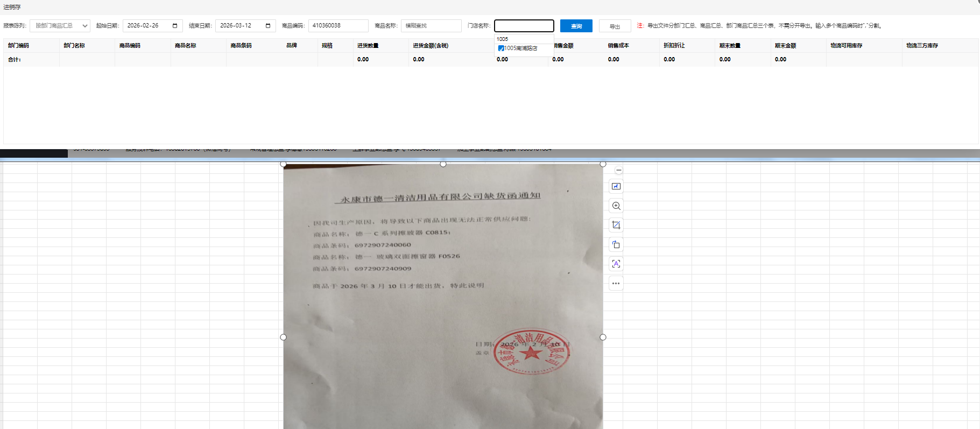Image resolution: width=980 pixels, height=429 pixels.
Task: Open the three-dot more options icon
Action: [616, 283]
